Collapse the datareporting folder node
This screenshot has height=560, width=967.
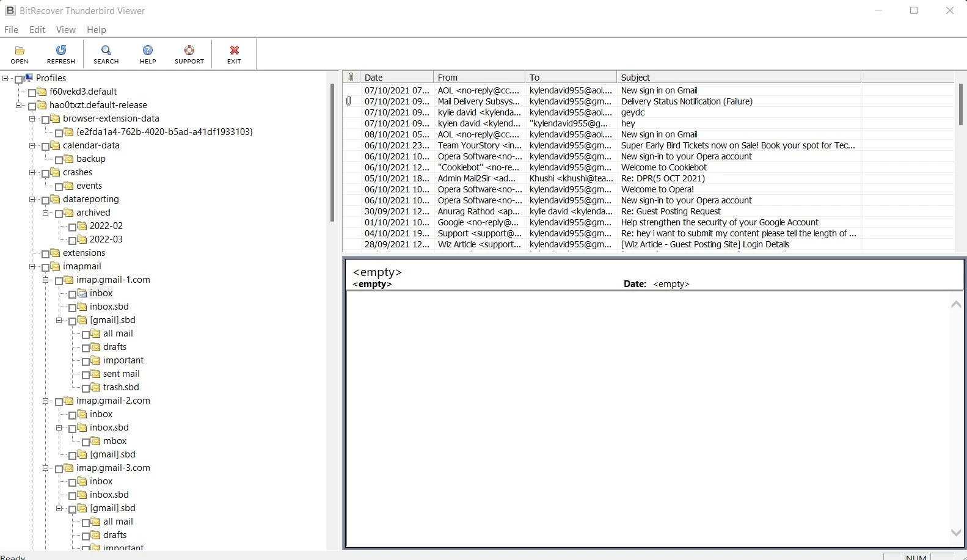coord(32,199)
